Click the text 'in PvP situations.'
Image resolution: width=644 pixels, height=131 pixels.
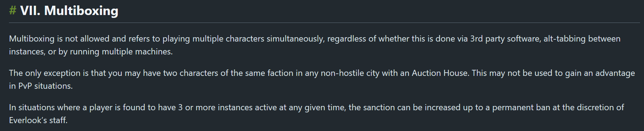pos(41,86)
